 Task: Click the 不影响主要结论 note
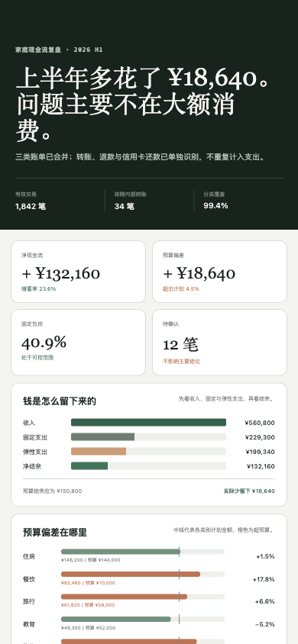click(x=182, y=362)
